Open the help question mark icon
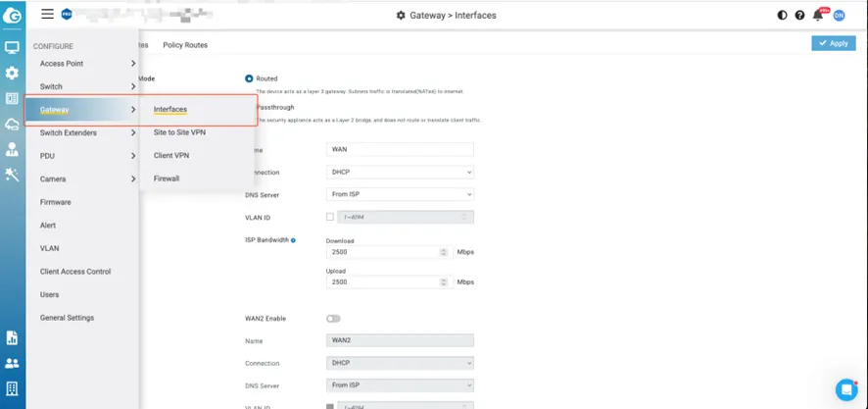Screen dimensions: 868x409 click(799, 16)
